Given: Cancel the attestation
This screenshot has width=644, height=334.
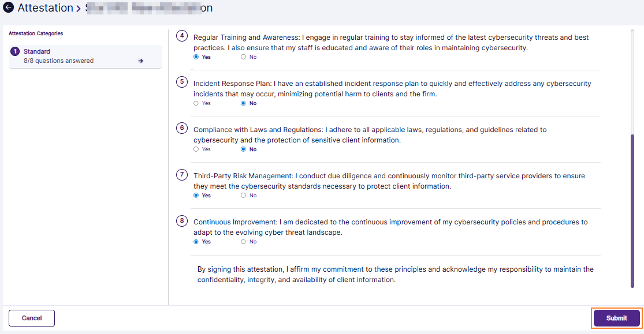Looking at the screenshot, I should click(31, 318).
